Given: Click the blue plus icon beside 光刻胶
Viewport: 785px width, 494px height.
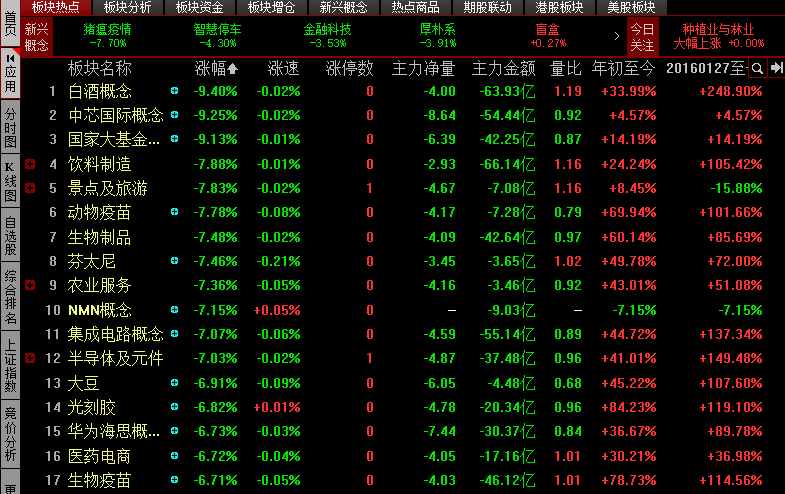Looking at the screenshot, I should [x=174, y=406].
